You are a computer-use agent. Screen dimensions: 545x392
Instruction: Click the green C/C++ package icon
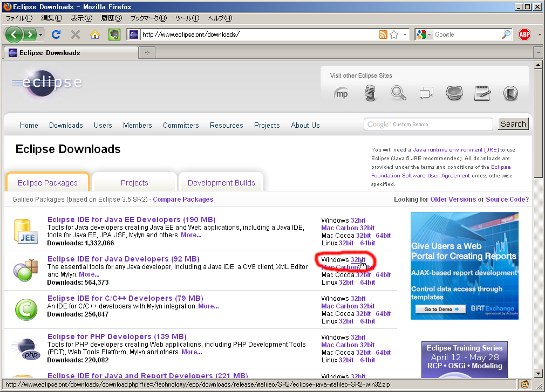26,310
